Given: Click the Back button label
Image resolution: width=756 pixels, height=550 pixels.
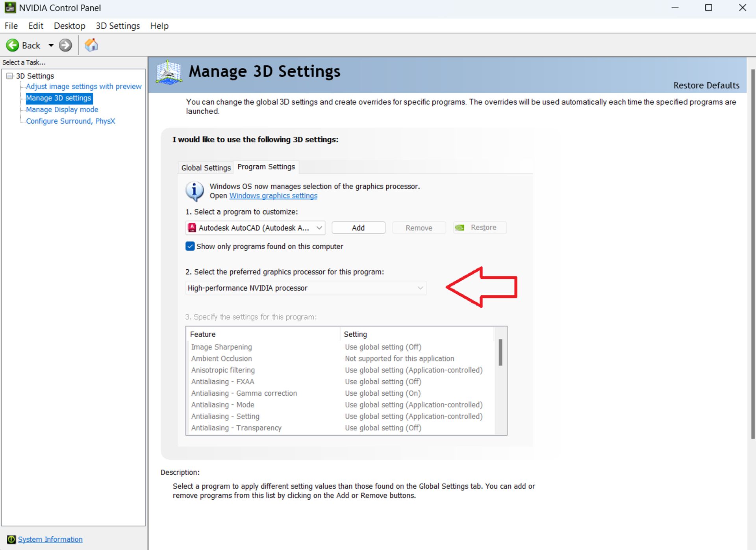Looking at the screenshot, I should (x=31, y=46).
